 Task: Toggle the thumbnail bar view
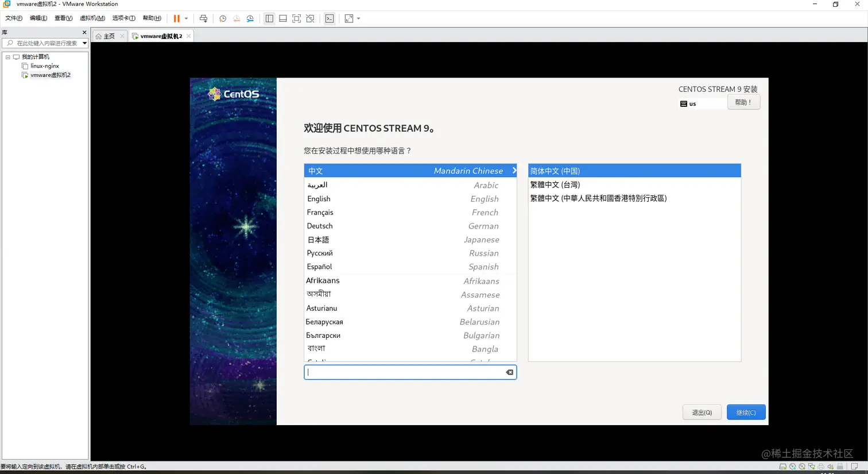tap(283, 18)
